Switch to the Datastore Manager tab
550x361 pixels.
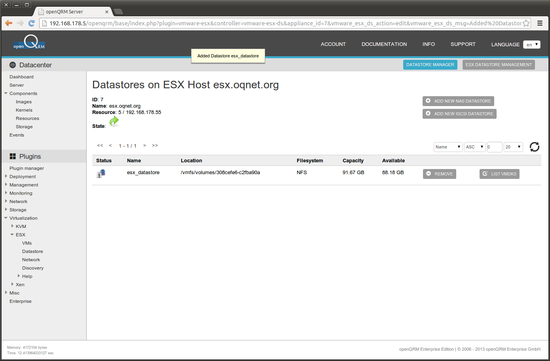tap(430, 65)
